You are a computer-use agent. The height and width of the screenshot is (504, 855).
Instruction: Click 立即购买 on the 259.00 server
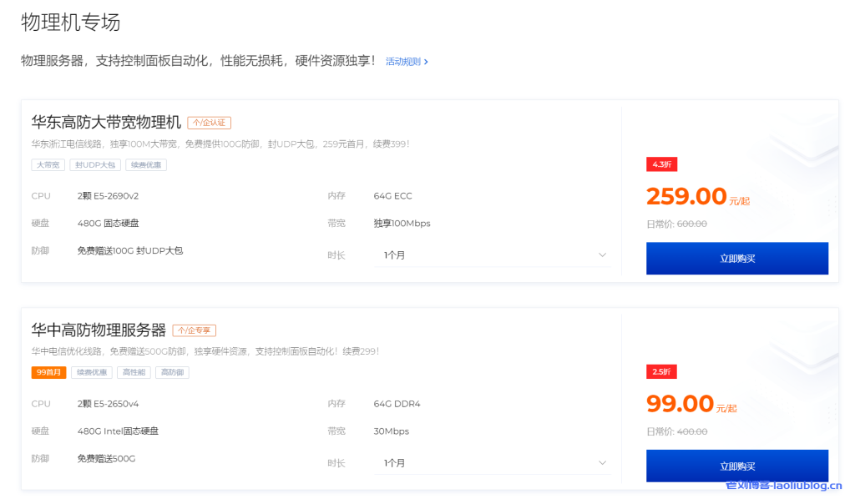pyautogui.click(x=736, y=259)
